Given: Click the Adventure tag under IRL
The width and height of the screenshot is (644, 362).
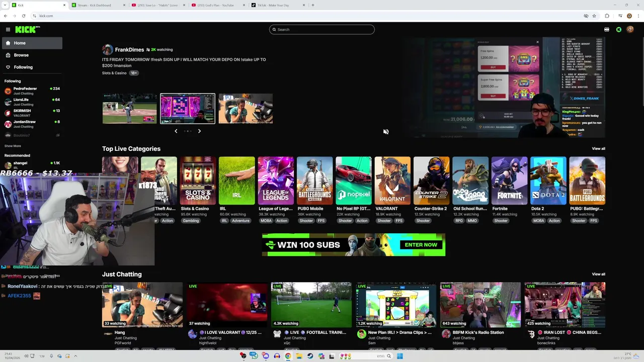Looking at the screenshot, I should tap(240, 221).
